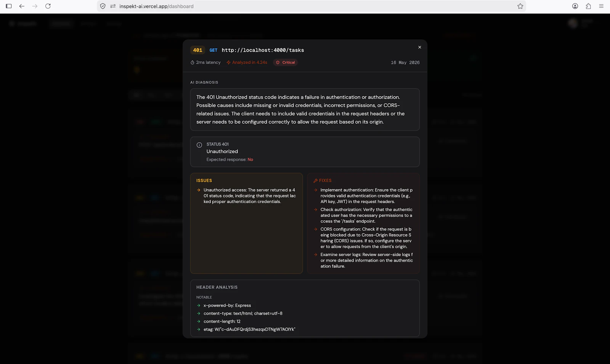Select the http://localhost:4000/tasks URL text
The image size is (610, 364).
(263, 50)
